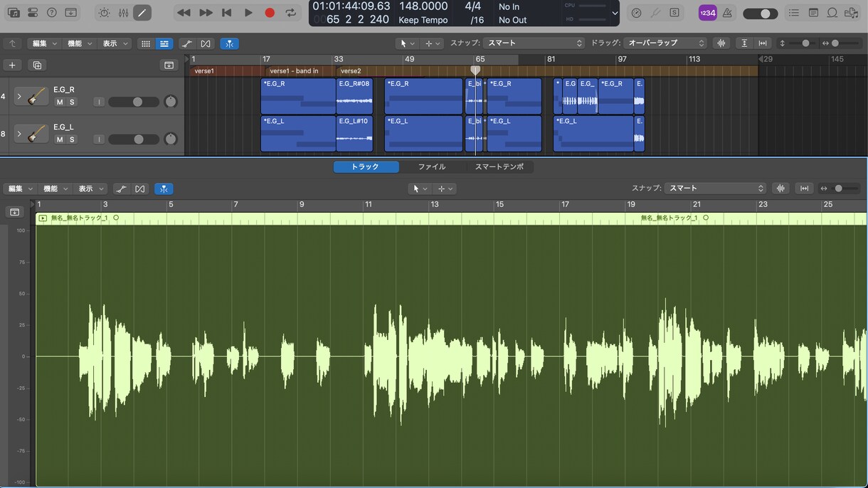Open the tracks area 編集 menu
This screenshot has width=868, height=488.
(x=44, y=43)
